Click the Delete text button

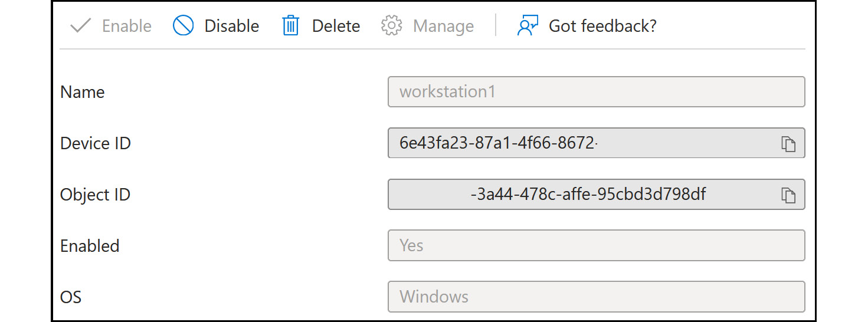(336, 26)
